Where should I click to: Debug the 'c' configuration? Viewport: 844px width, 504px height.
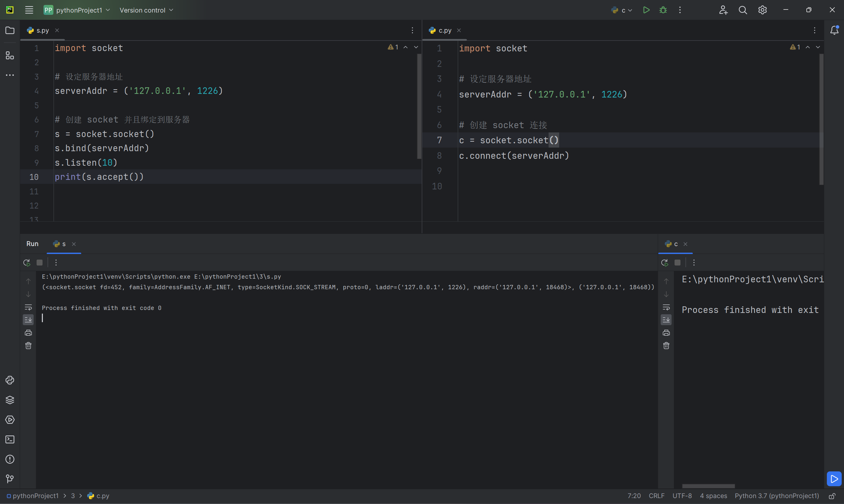663,10
